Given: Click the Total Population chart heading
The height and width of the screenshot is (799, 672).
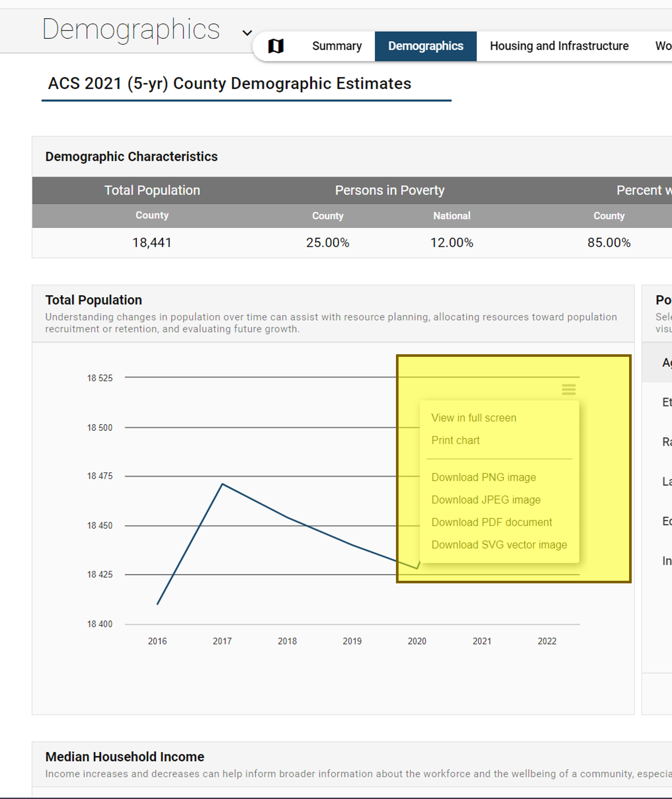Looking at the screenshot, I should tap(94, 300).
